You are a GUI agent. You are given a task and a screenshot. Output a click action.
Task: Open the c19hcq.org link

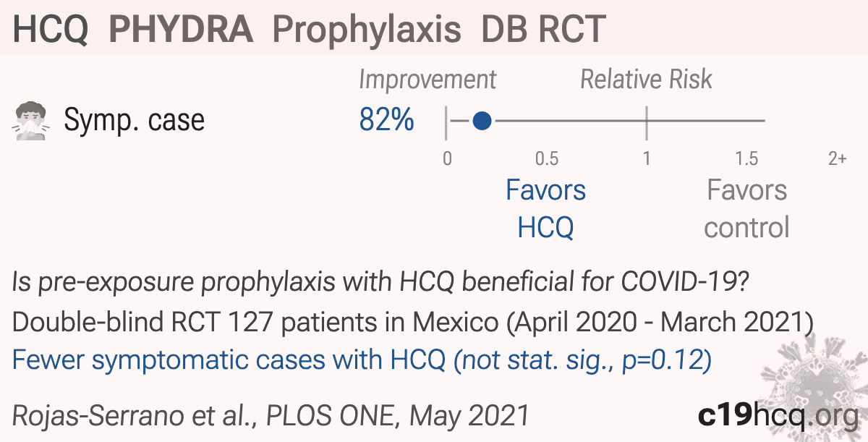(778, 416)
